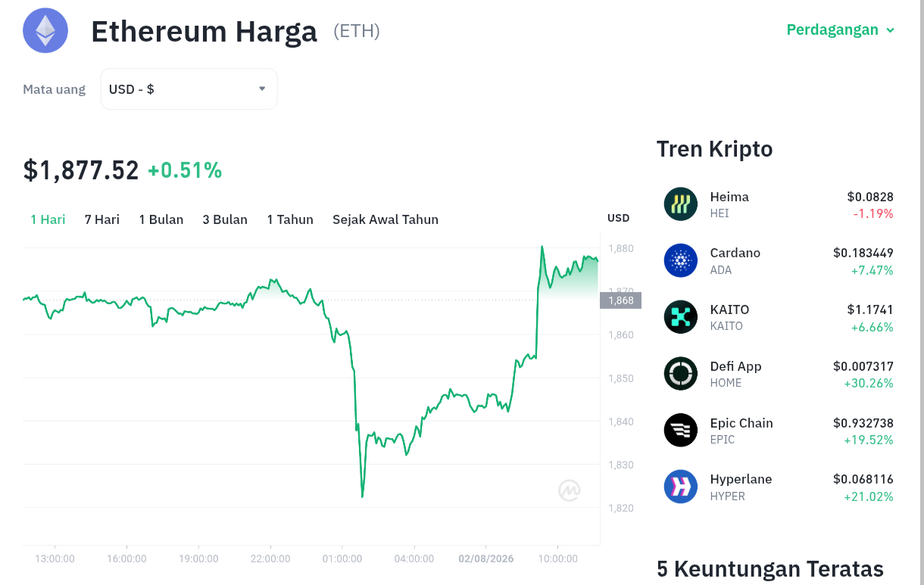Image resolution: width=924 pixels, height=585 pixels.
Task: Expand the Perdagangan dropdown menu
Action: [841, 30]
